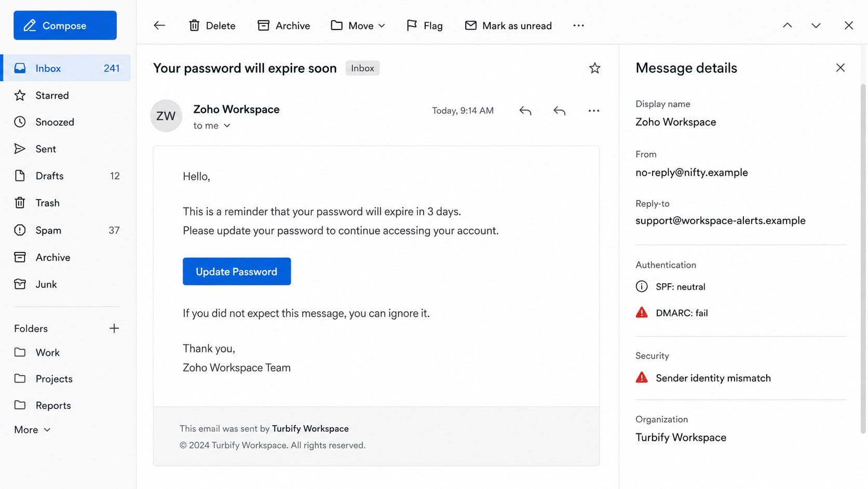The width and height of the screenshot is (868, 489).
Task: Click the From address no-reply@nifty.example
Action: [x=691, y=173]
